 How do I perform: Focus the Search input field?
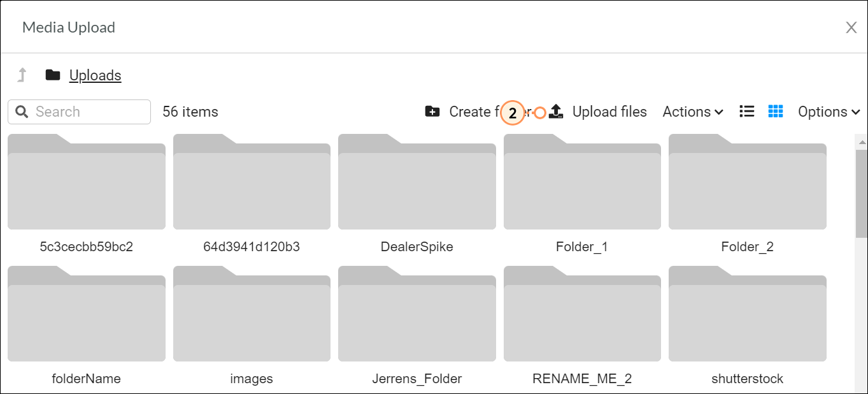89,112
